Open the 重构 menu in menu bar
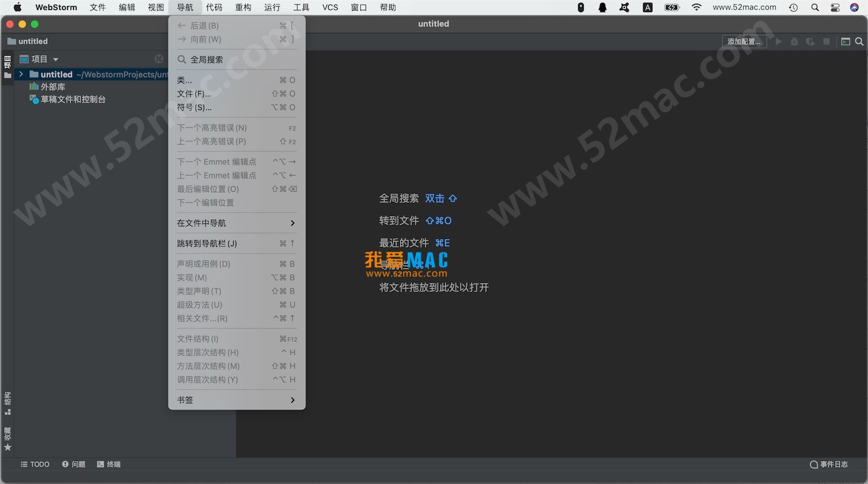 click(x=243, y=7)
